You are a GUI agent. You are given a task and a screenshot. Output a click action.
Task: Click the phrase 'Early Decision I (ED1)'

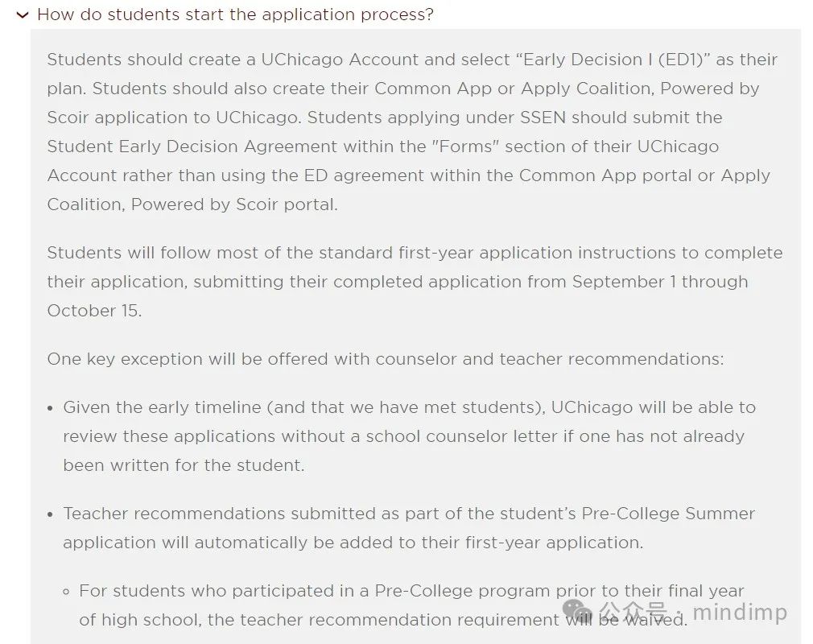point(613,60)
